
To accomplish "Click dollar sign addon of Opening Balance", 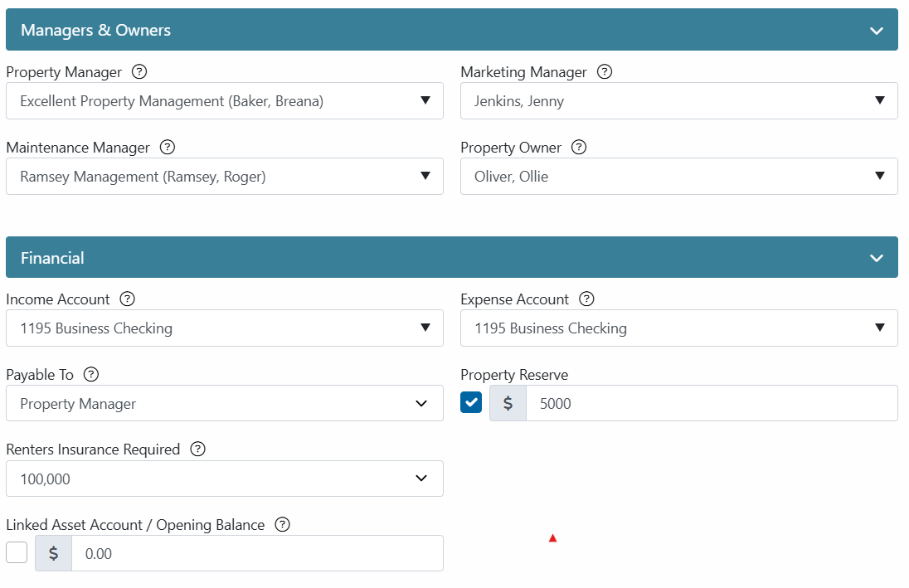I will point(53,554).
